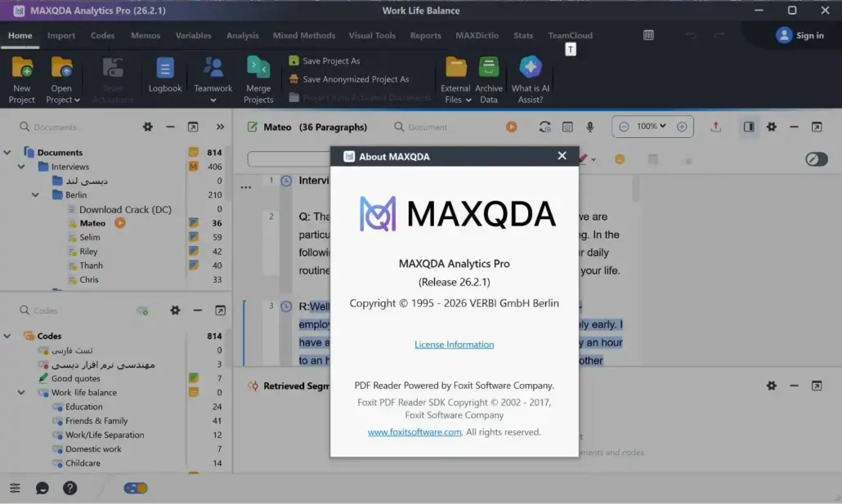This screenshot has height=504, width=842.
Task: Click the Archive Data icon
Action: pos(489,68)
